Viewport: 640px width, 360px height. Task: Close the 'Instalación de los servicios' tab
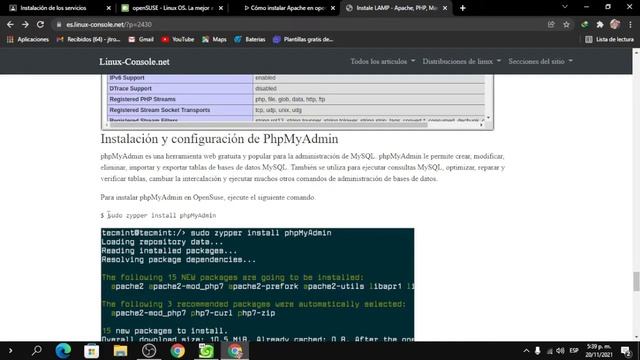pyautogui.click(x=109, y=8)
